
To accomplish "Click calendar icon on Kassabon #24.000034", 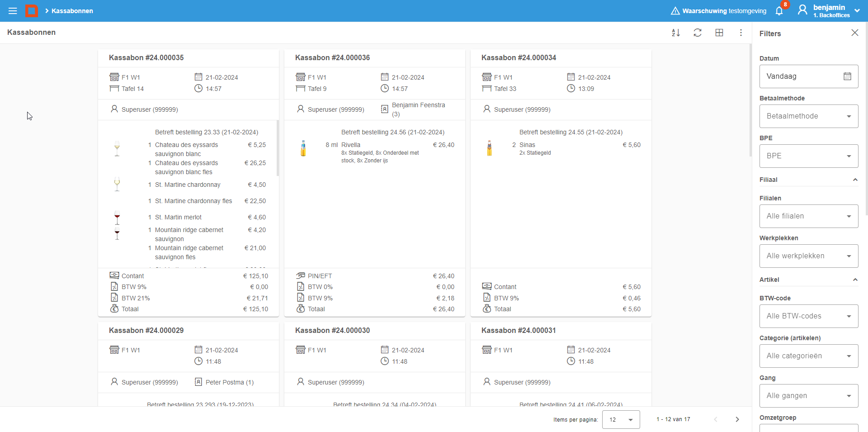I will click(x=571, y=77).
